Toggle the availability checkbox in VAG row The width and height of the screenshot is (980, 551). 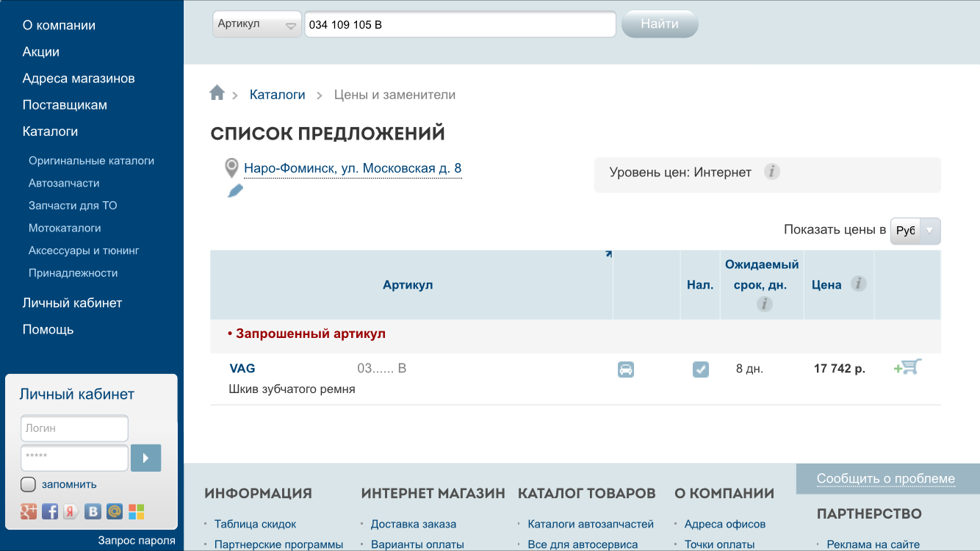(701, 370)
